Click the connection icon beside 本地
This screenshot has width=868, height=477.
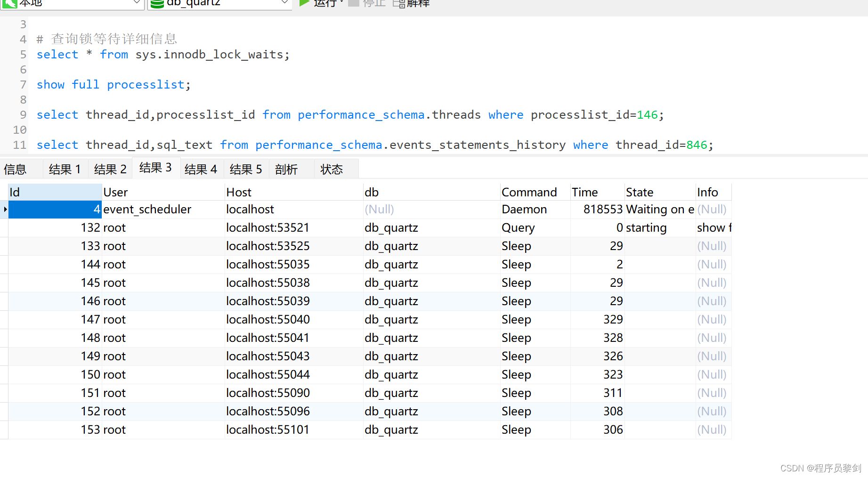point(10,3)
